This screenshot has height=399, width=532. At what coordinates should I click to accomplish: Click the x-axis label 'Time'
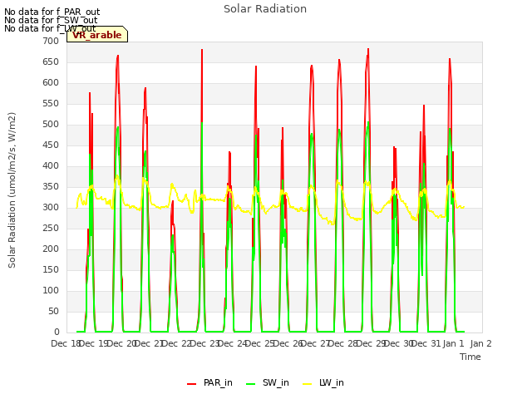(470, 357)
